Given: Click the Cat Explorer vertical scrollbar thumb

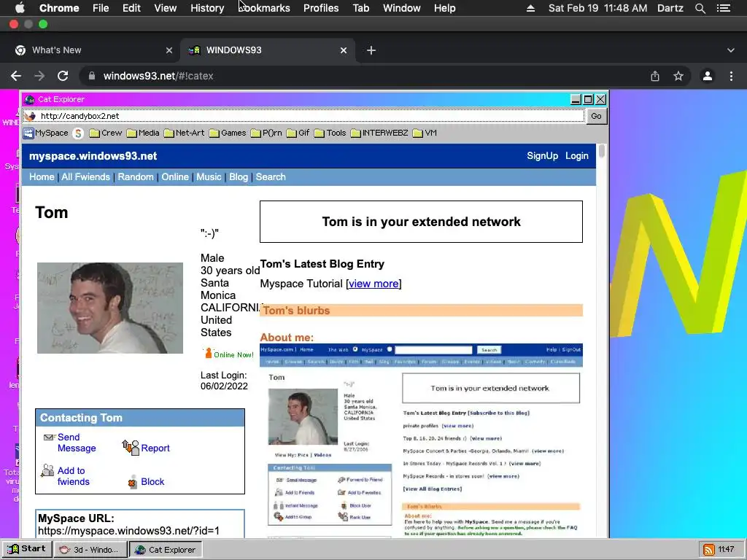Looking at the screenshot, I should 602,152.
